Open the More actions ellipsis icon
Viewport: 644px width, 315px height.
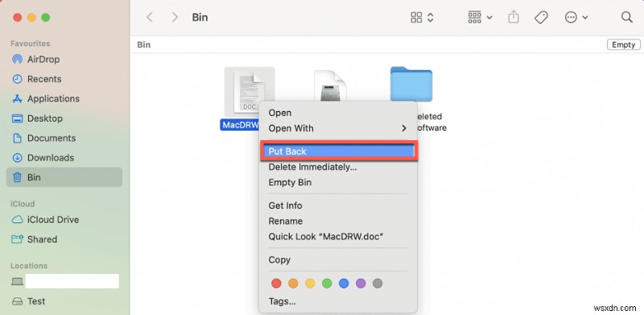[x=571, y=17]
